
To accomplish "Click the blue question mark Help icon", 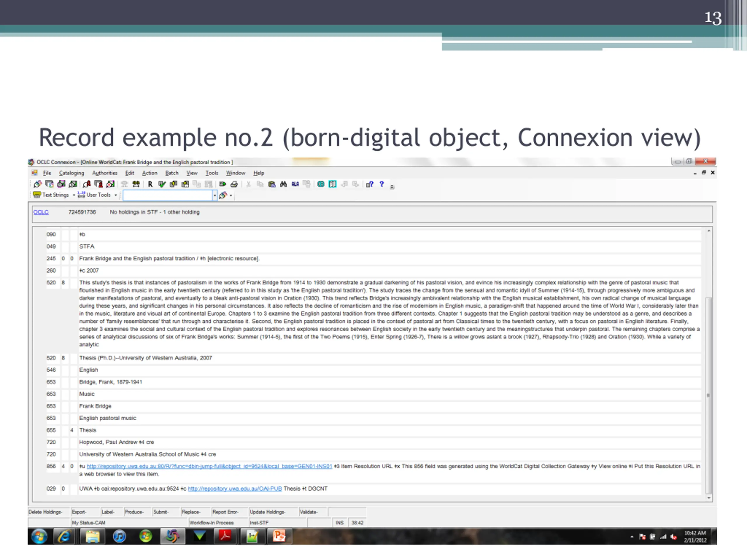I will point(382,184).
